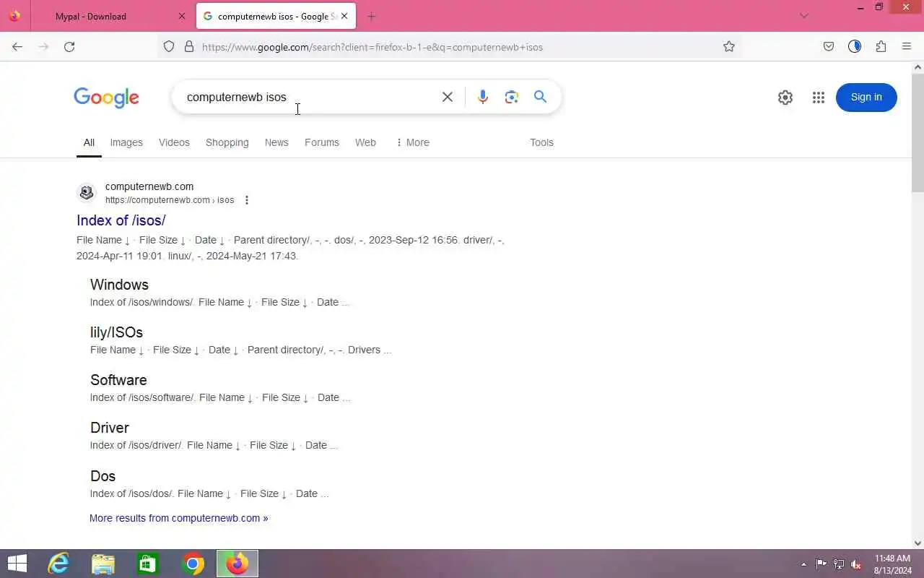Click the URL address bar
The height and width of the screenshot is (578, 924).
448,47
